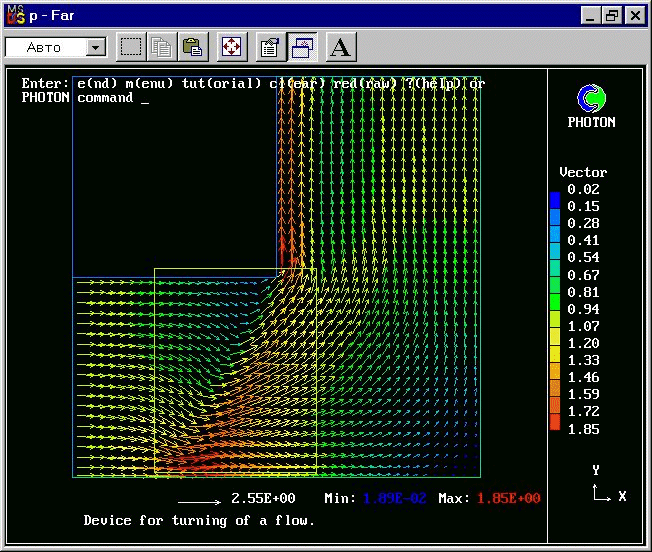Click the reference vector scale arrow
The image size is (652, 552).
point(200,502)
